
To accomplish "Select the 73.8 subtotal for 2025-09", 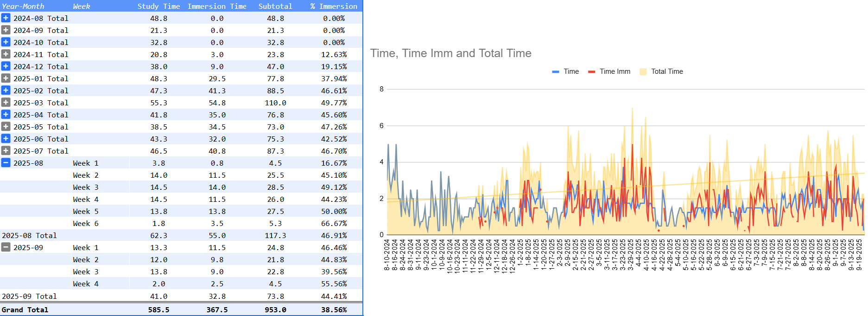I will 275,296.
